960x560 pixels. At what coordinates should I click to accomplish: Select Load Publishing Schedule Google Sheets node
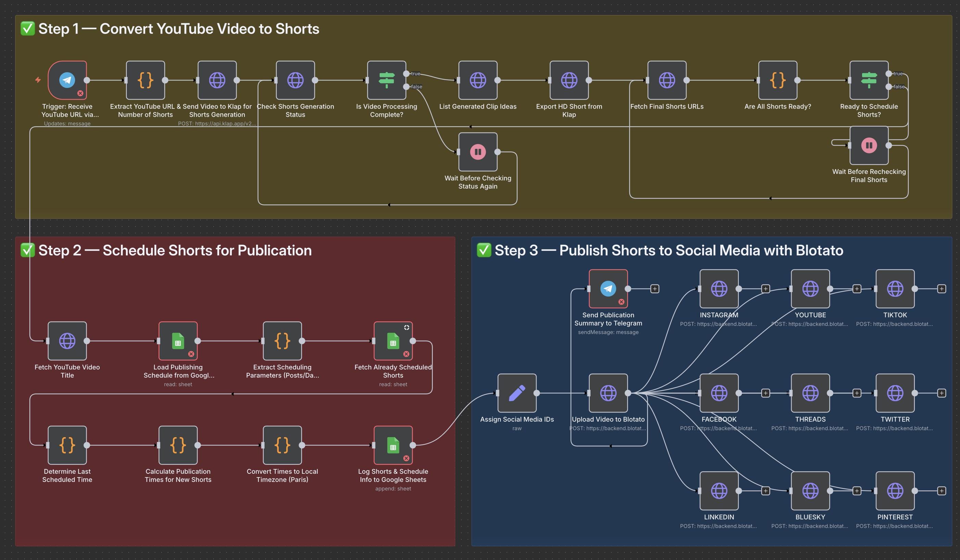[x=178, y=341]
